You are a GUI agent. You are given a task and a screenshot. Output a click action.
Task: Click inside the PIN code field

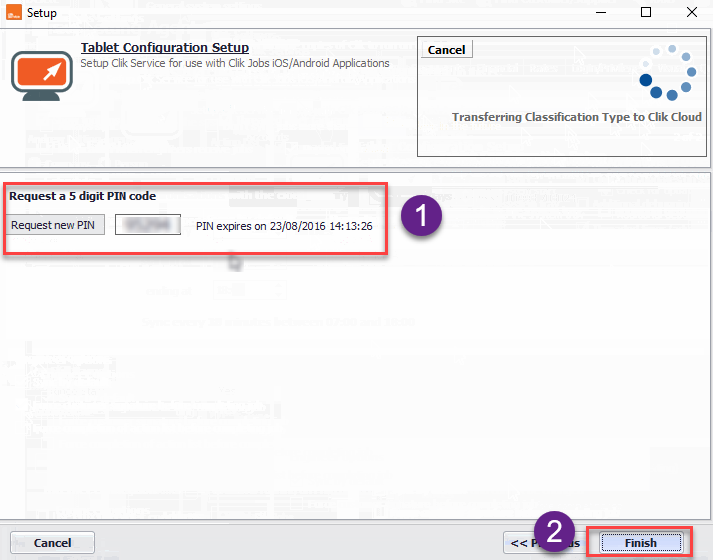[147, 225]
